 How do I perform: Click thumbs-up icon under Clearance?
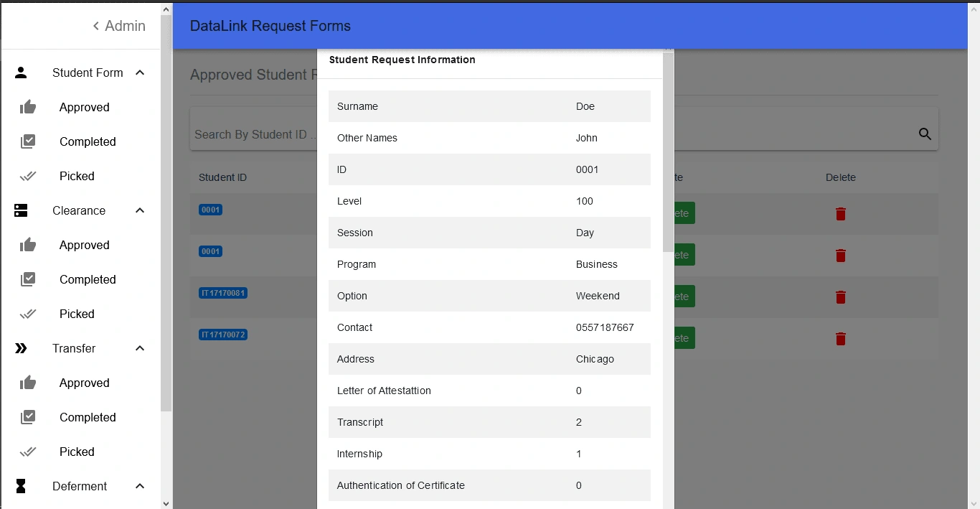[28, 245]
